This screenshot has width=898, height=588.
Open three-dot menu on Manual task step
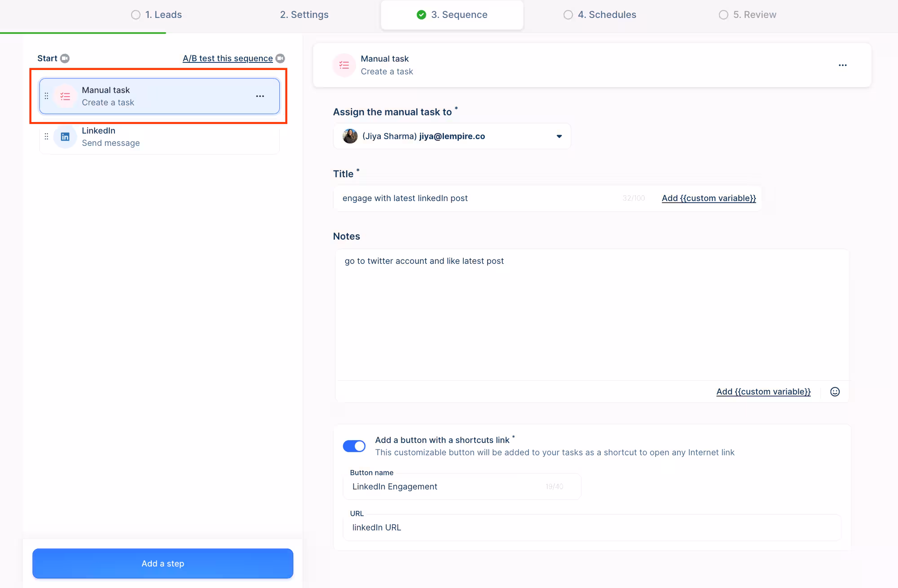coord(260,96)
